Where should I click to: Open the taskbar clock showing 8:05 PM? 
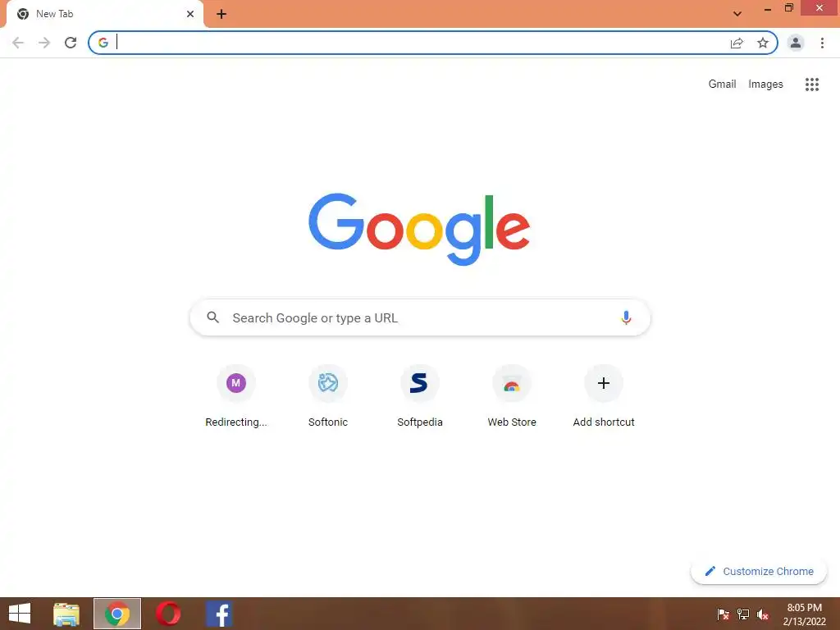804,614
